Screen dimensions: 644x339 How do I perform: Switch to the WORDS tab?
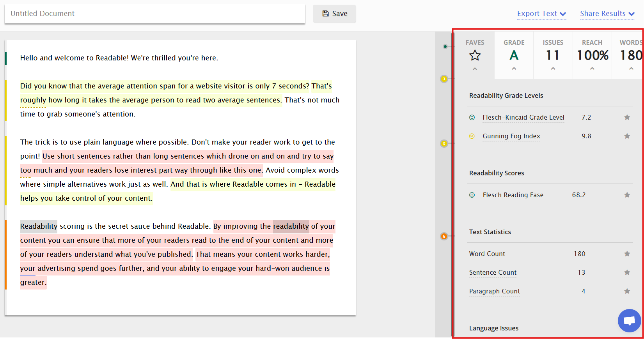tap(628, 55)
